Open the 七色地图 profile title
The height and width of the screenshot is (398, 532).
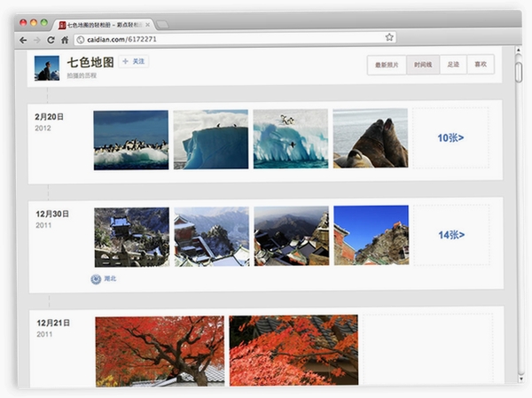[90, 62]
